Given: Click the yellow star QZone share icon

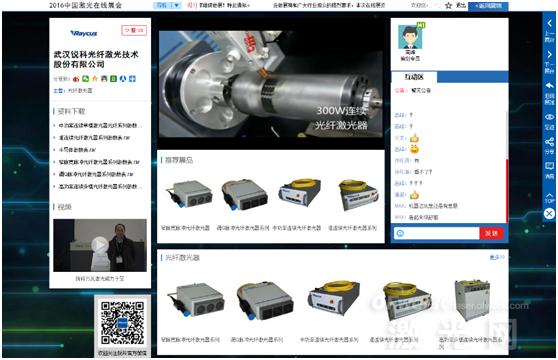Looking at the screenshot, I should (95, 79).
